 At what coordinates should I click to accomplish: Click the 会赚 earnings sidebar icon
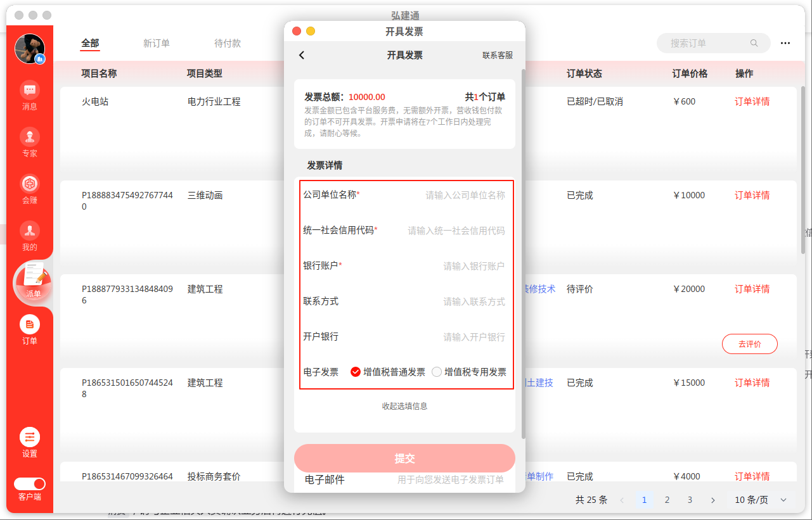[x=30, y=184]
